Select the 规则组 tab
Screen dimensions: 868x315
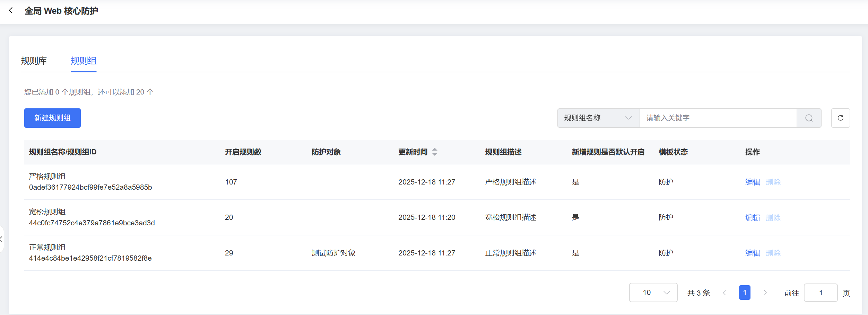[x=84, y=61]
